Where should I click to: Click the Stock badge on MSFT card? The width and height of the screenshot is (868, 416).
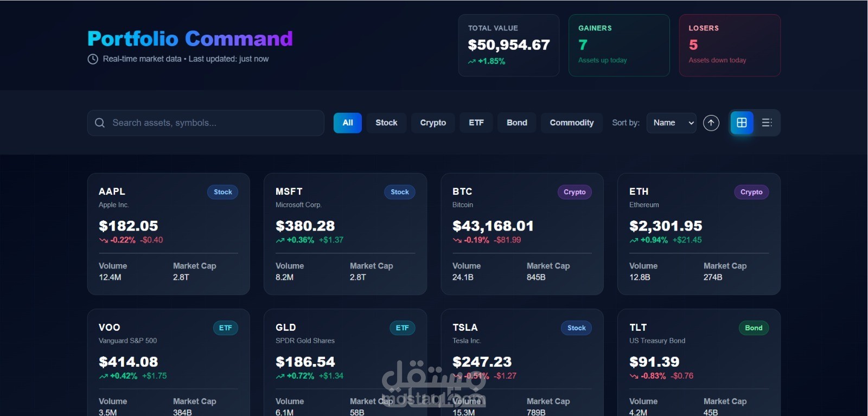click(400, 192)
